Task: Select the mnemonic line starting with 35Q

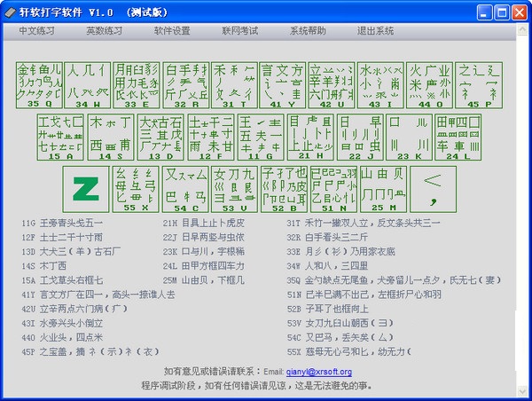Action: click(x=394, y=280)
